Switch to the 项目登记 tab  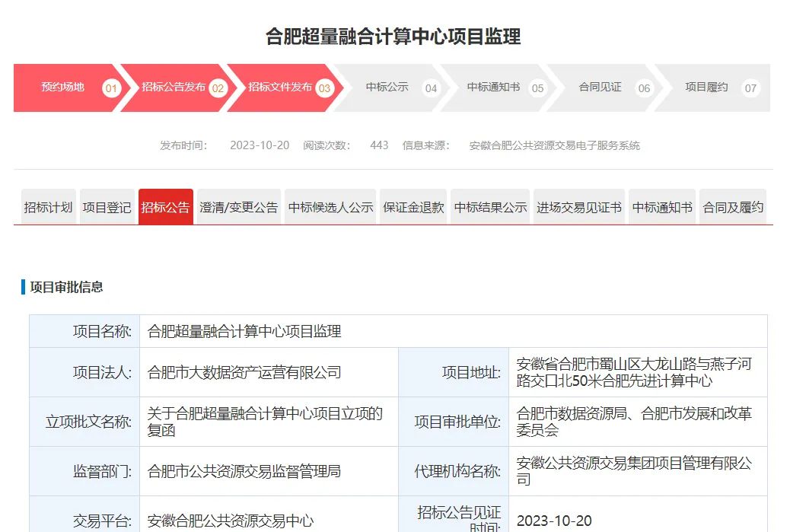click(107, 207)
